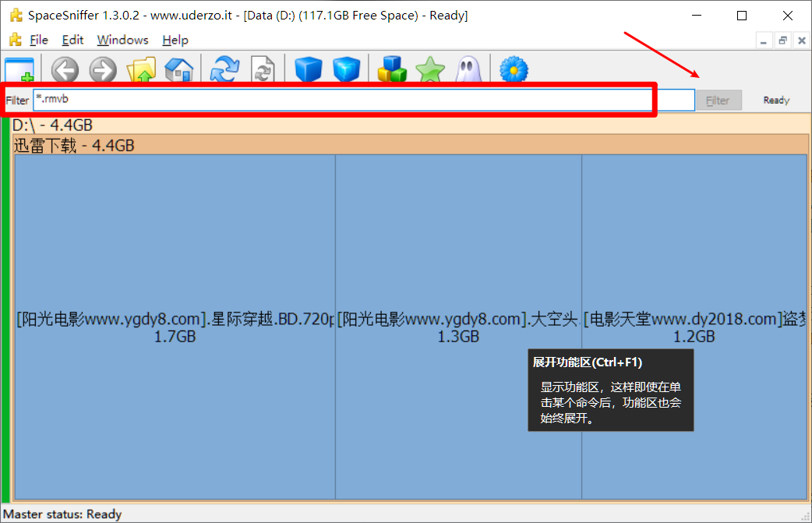Maximize the SpaceSniffer main window
The width and height of the screenshot is (812, 523).
click(742, 16)
